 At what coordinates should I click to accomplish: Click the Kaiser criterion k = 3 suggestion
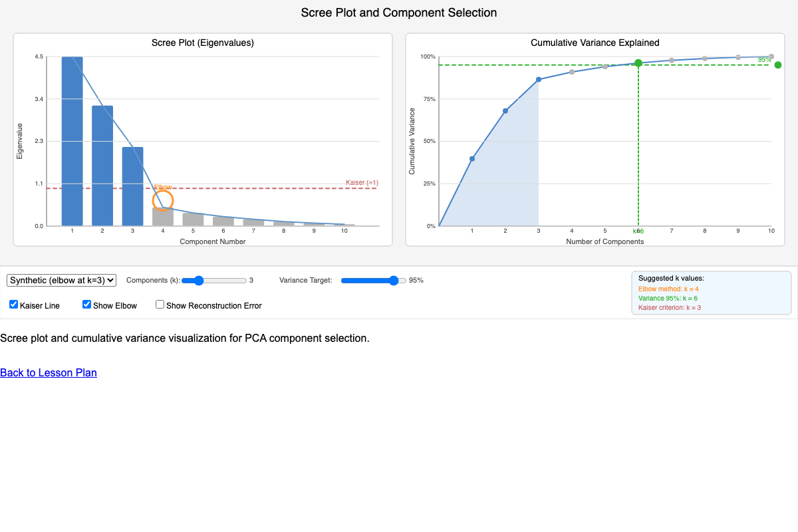tap(670, 308)
